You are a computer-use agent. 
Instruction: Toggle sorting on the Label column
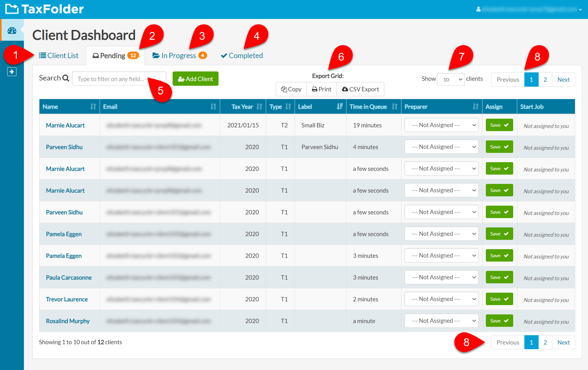pyautogui.click(x=339, y=106)
